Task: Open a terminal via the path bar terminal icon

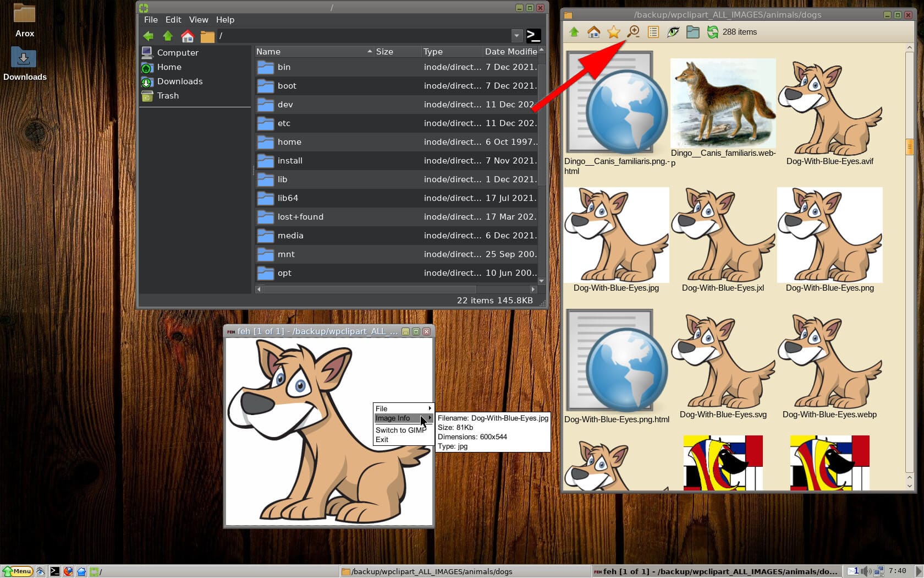Action: (532, 35)
